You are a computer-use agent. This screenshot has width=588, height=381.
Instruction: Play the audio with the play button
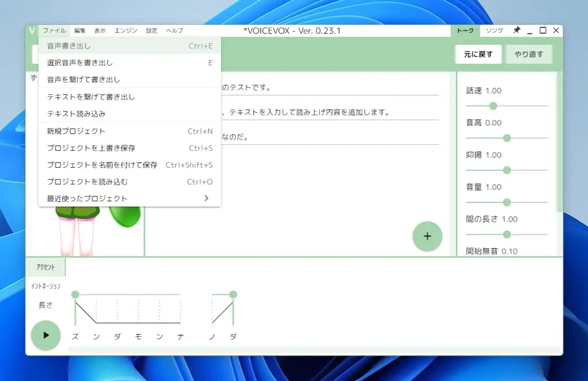[x=46, y=335]
